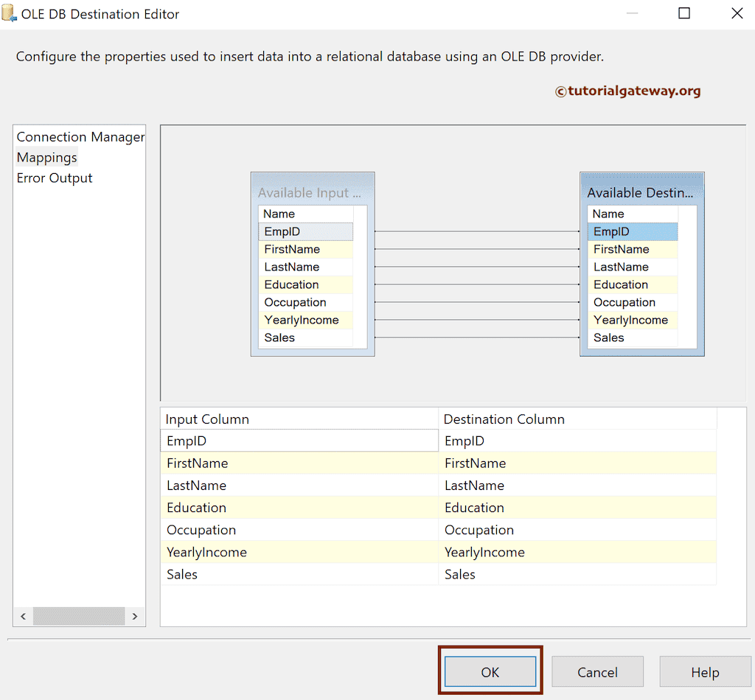
Task: Click the right scroll arrow below the sidebar
Action: tap(136, 616)
